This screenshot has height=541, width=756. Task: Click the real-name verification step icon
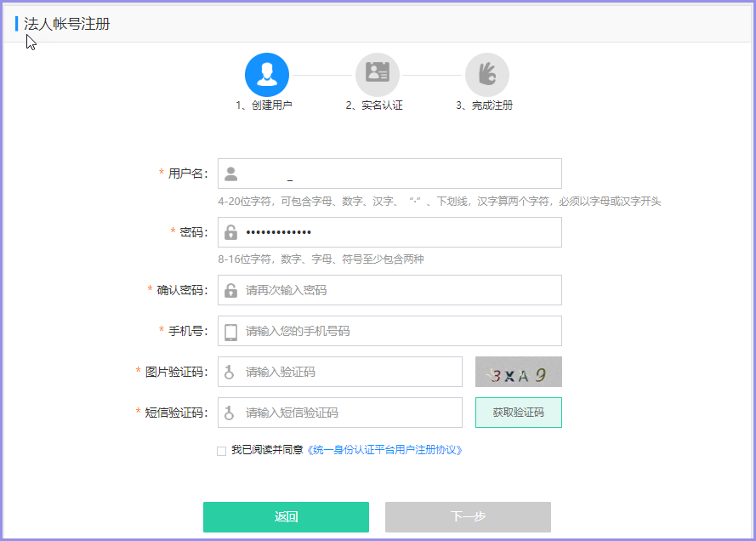[x=377, y=75]
